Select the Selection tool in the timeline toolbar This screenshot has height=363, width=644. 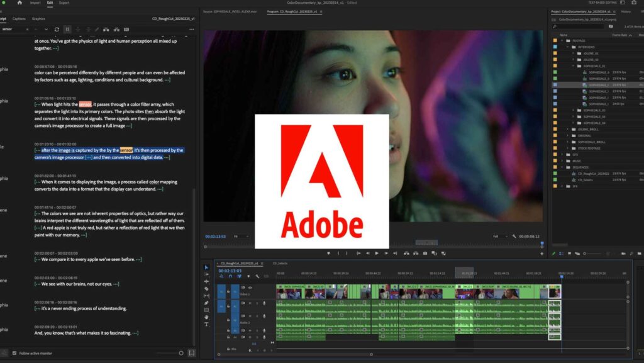click(x=208, y=267)
